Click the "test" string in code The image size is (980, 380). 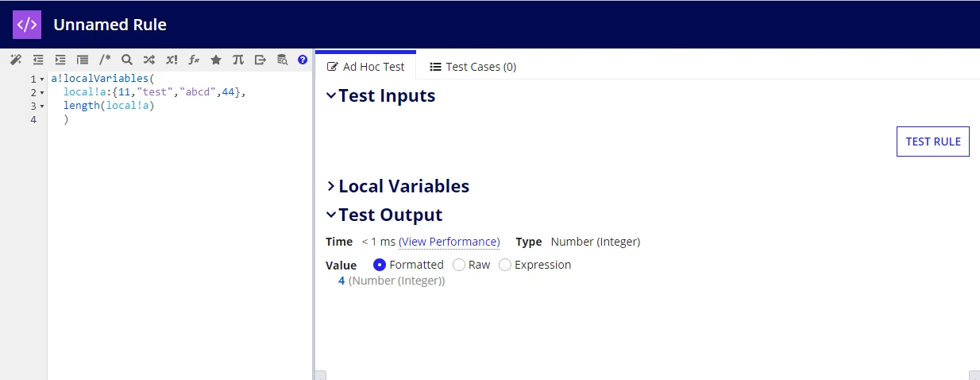155,92
